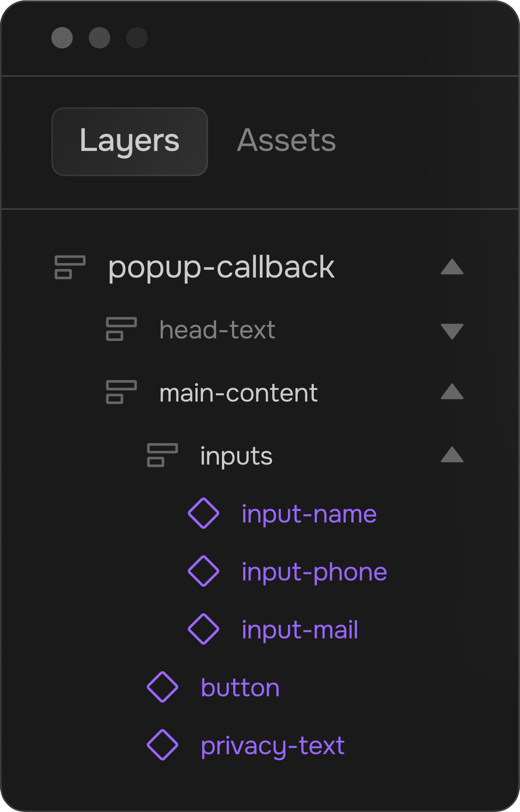The image size is (520, 812).
Task: Click the popup-callback frame icon
Action: point(70,267)
